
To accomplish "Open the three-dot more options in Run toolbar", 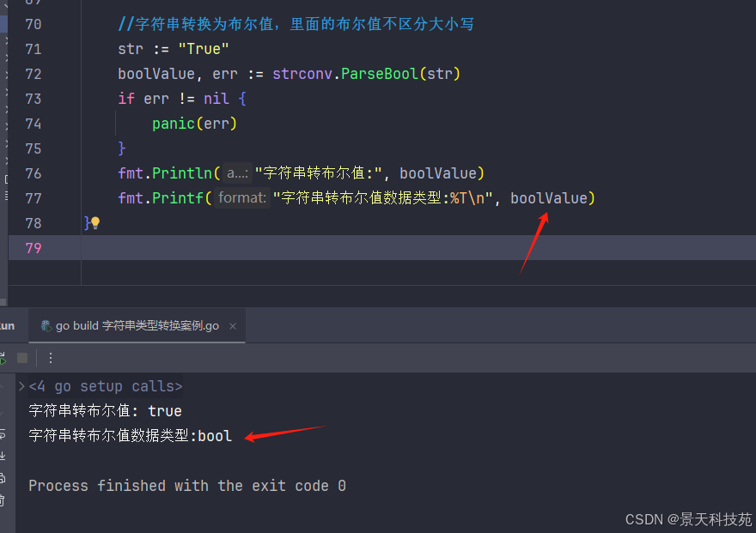I will click(x=51, y=358).
